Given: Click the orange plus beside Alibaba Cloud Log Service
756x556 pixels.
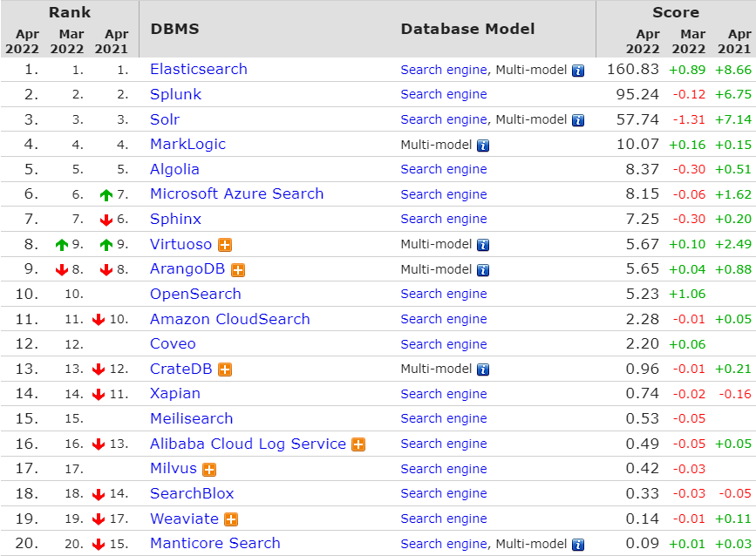Looking at the screenshot, I should [358, 444].
